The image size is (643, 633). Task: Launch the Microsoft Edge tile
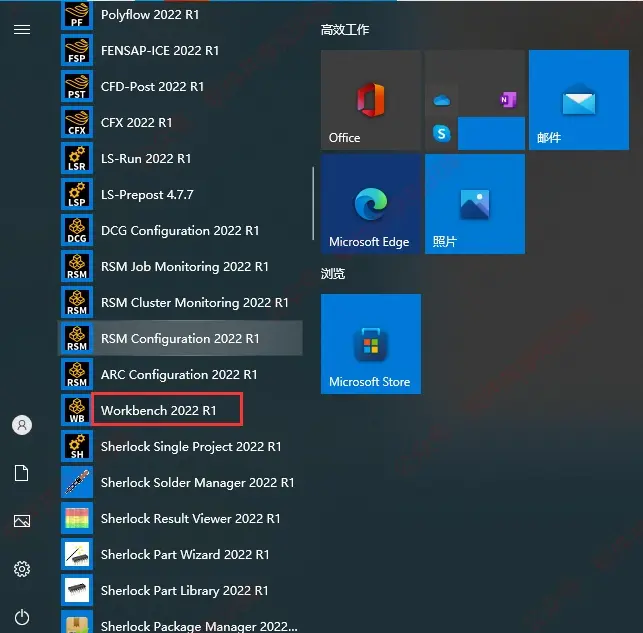click(x=371, y=204)
